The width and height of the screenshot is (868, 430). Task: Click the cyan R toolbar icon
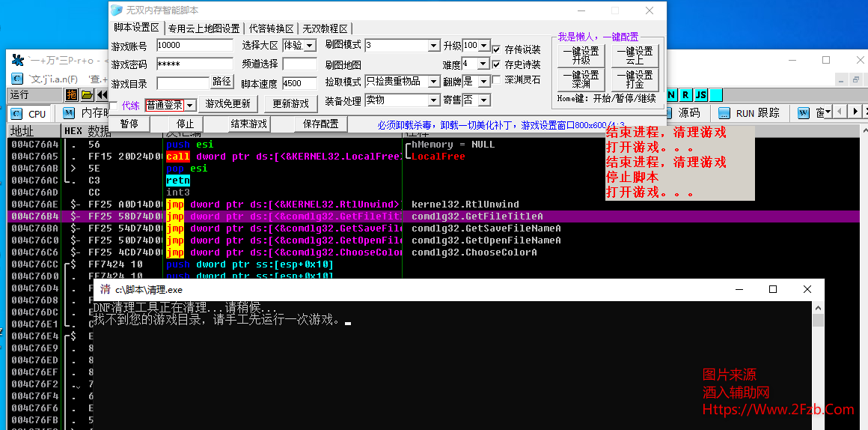pos(686,94)
